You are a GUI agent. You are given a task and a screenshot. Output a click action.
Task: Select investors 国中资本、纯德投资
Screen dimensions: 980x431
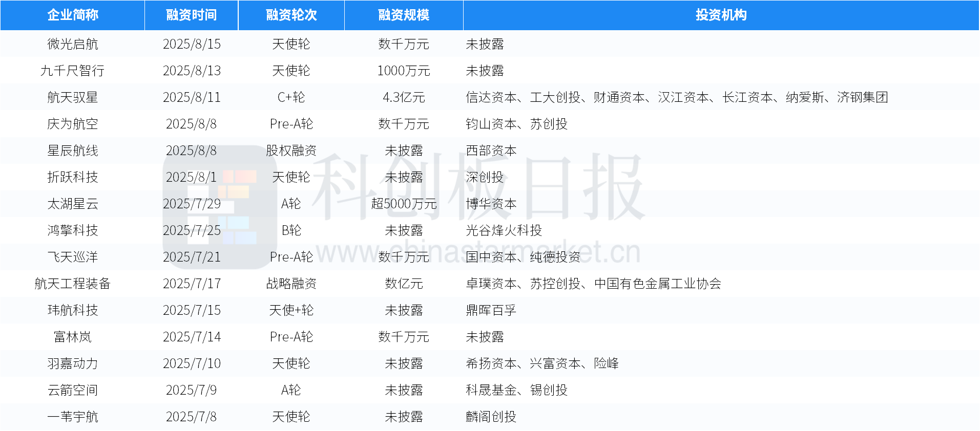point(523,257)
